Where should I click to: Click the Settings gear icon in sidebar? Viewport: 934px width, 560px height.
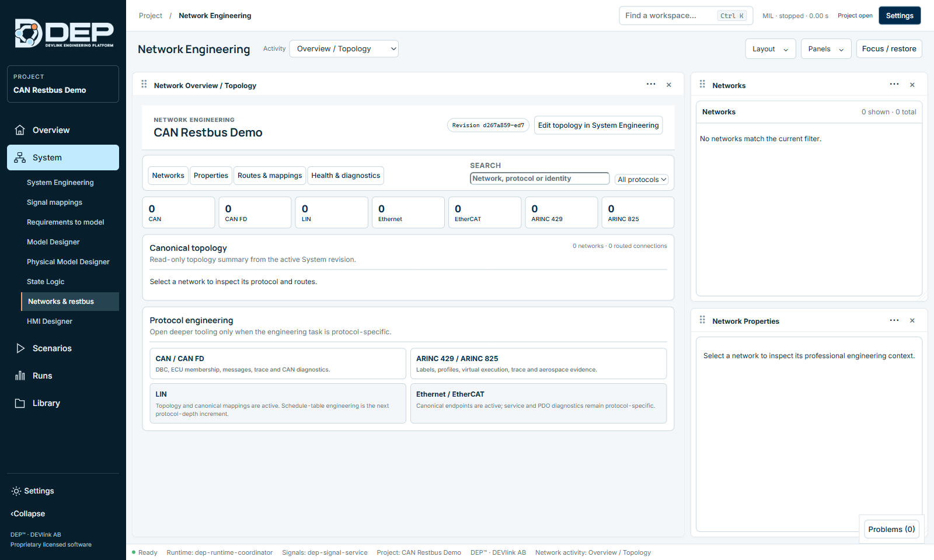coord(16,491)
